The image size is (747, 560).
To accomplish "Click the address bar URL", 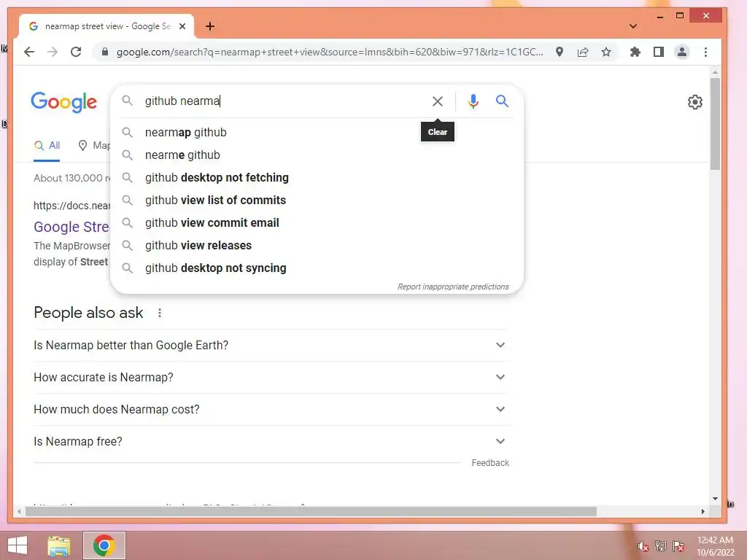I will coord(330,52).
